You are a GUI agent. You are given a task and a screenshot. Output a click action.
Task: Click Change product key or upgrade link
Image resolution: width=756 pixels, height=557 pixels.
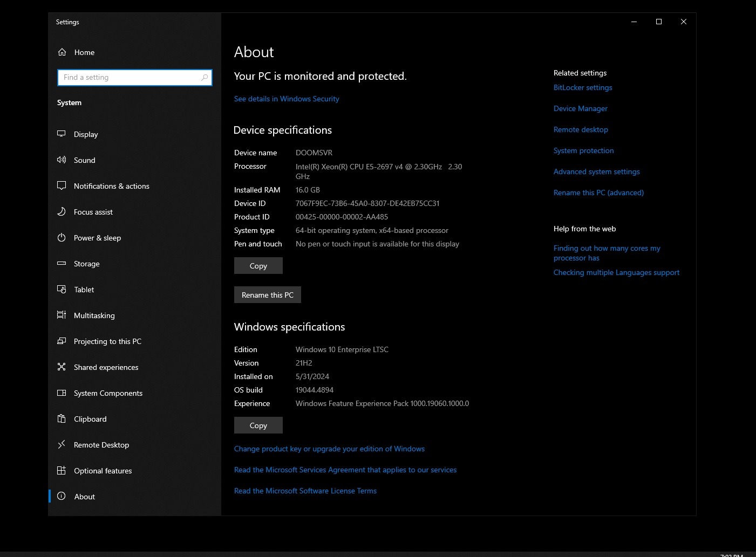pyautogui.click(x=329, y=449)
